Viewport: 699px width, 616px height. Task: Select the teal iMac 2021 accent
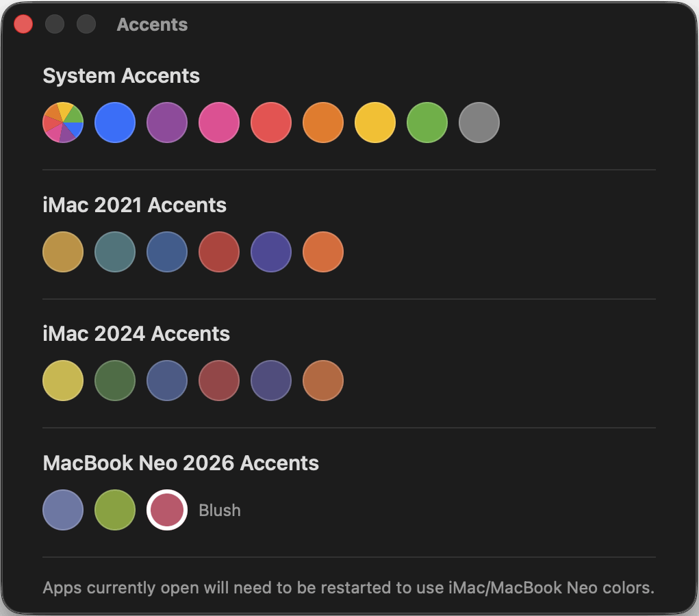(x=115, y=252)
